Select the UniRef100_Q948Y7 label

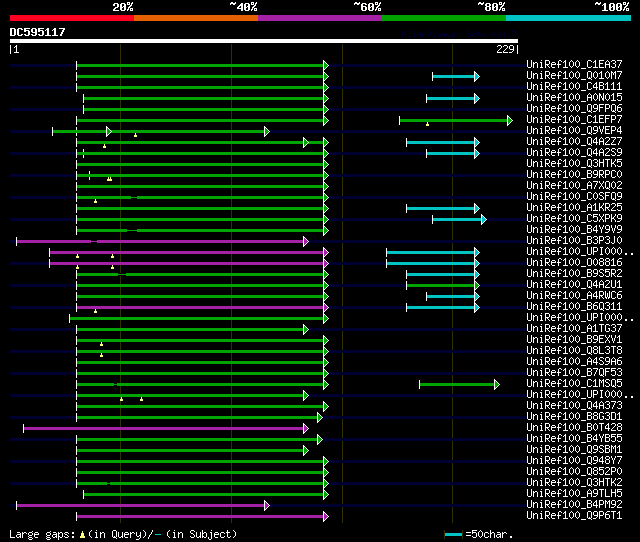574,461
